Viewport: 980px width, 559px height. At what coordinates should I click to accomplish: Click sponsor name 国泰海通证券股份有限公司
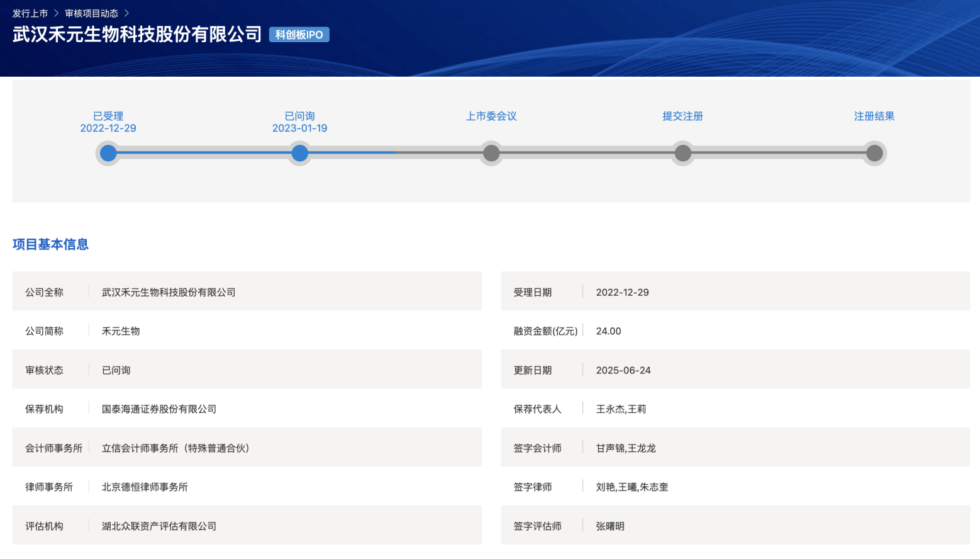pyautogui.click(x=159, y=409)
